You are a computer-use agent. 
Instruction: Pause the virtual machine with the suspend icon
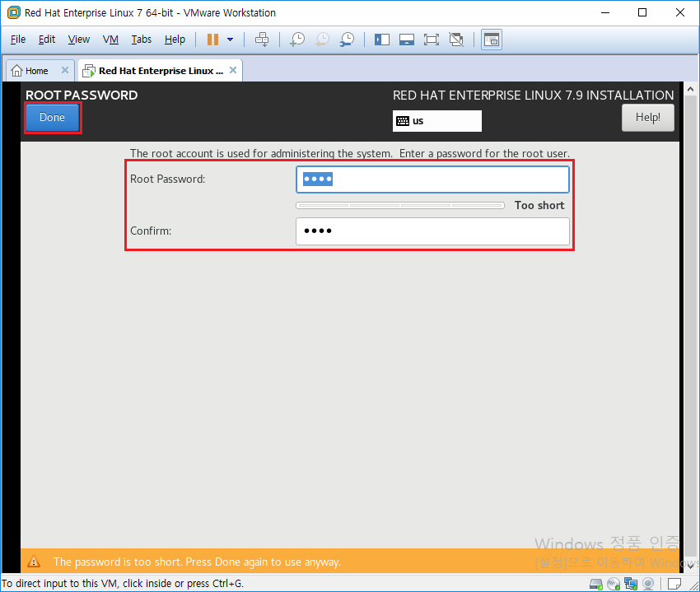212,40
